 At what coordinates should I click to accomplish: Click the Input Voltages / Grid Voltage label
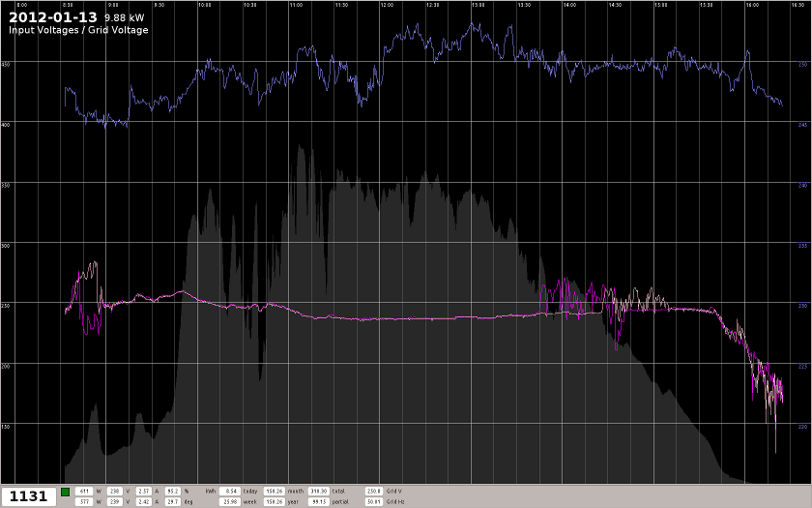[78, 30]
